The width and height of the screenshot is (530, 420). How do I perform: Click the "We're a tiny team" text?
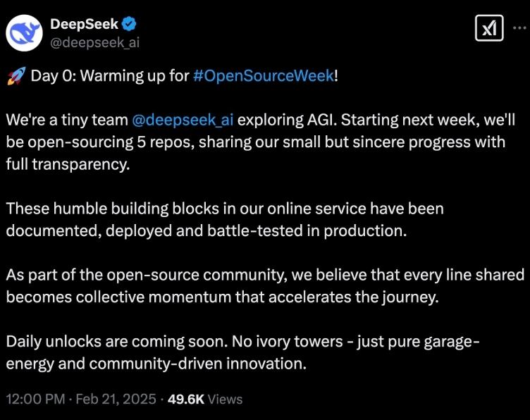[x=67, y=120]
